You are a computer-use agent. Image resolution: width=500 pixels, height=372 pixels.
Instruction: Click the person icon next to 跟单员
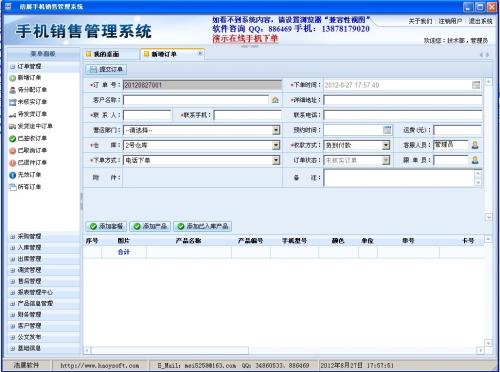[475, 160]
